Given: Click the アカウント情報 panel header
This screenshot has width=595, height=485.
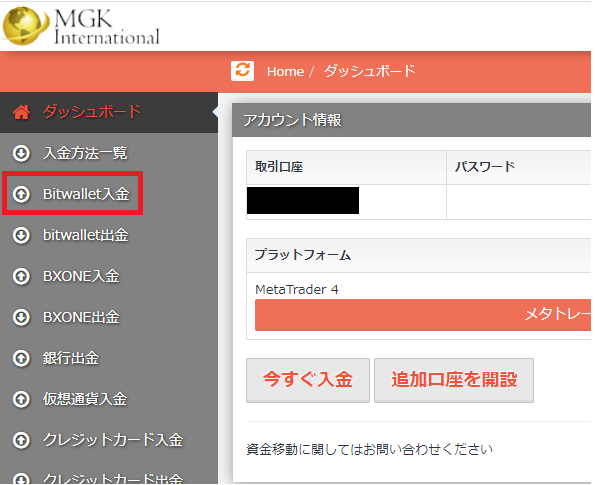Looking at the screenshot, I should point(411,120).
